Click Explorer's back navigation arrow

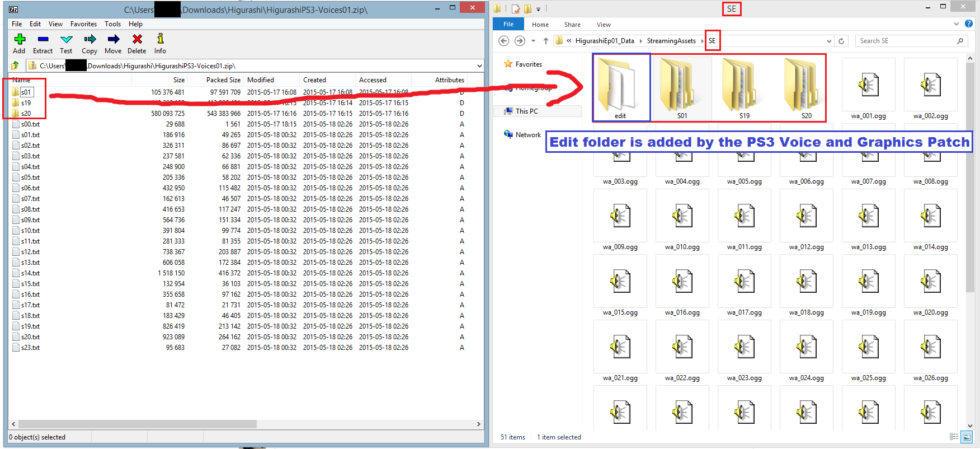pyautogui.click(x=503, y=41)
